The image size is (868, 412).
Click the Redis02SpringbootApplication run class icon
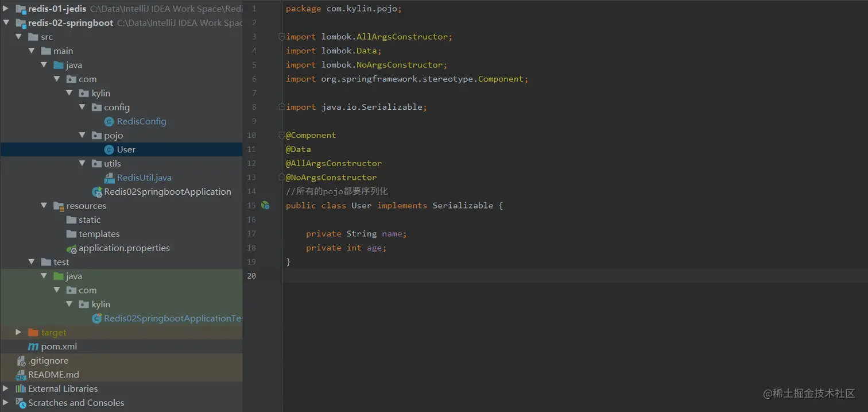(97, 192)
